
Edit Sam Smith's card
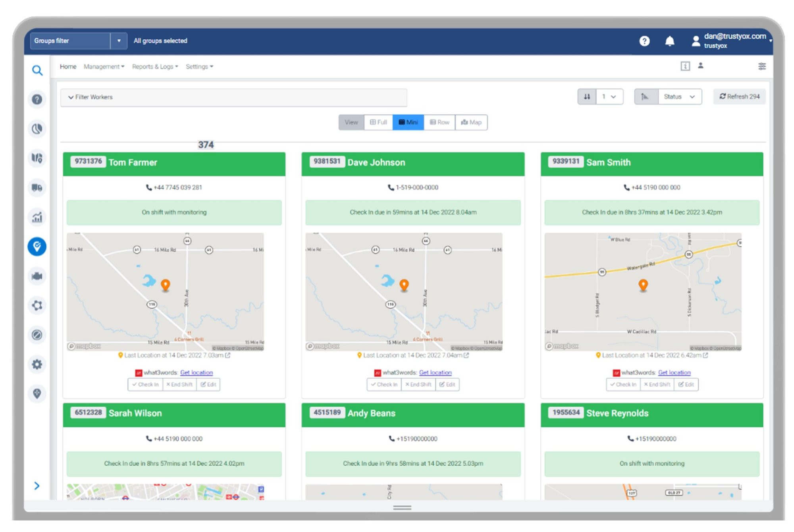pos(686,384)
